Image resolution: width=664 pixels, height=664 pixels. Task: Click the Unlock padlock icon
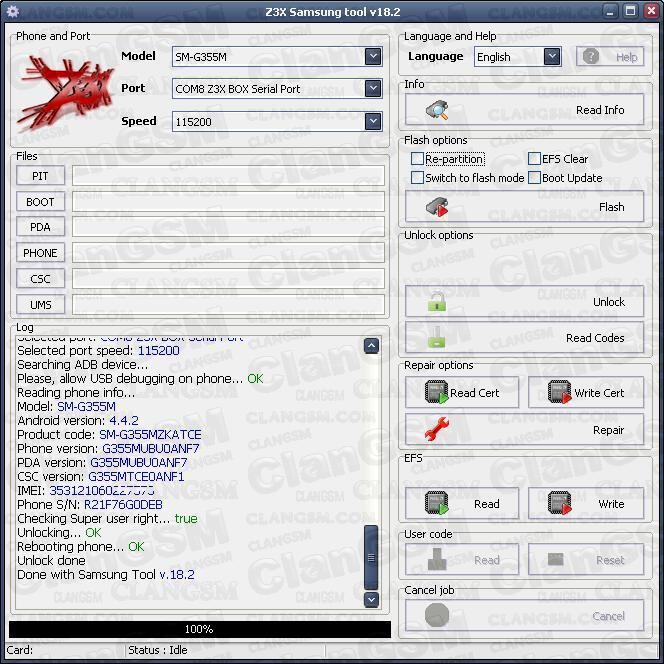[x=437, y=302]
